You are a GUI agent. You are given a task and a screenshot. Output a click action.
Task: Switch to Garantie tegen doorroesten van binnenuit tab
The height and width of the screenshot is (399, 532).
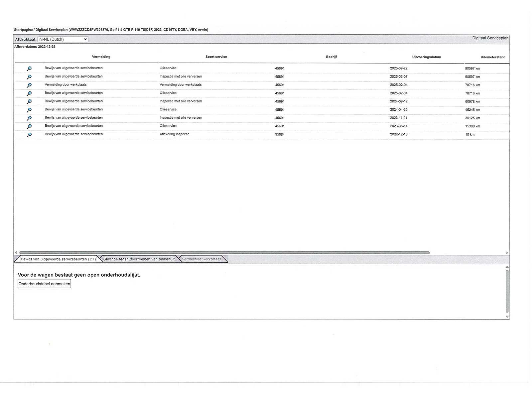coord(139,259)
